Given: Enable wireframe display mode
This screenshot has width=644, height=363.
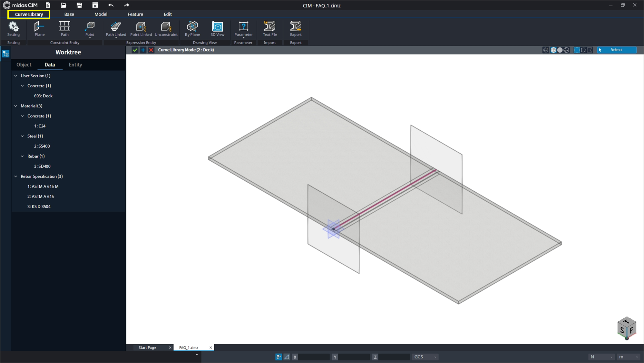Looking at the screenshot, I should coord(566,50).
